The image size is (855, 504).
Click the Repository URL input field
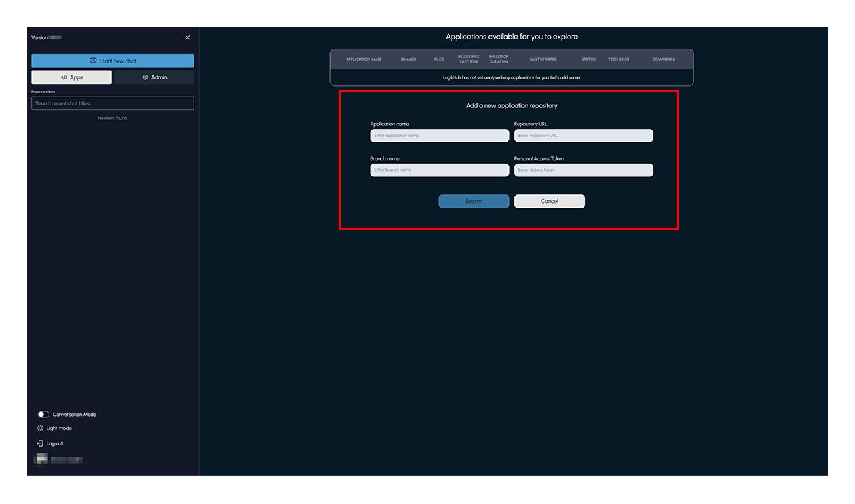(583, 136)
